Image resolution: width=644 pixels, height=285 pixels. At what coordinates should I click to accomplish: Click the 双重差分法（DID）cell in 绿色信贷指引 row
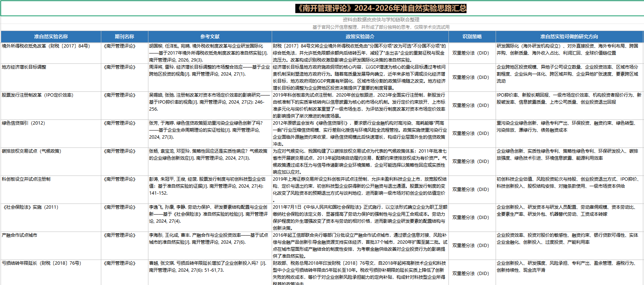click(472, 133)
